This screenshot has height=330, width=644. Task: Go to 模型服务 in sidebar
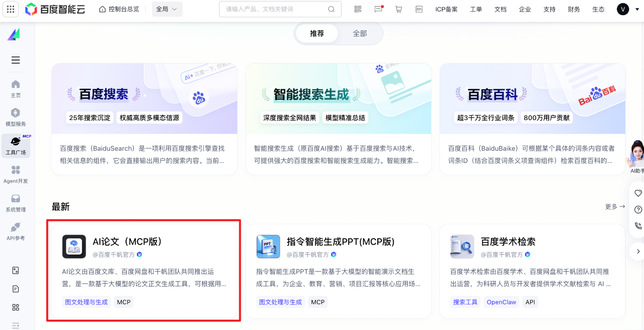click(16, 117)
